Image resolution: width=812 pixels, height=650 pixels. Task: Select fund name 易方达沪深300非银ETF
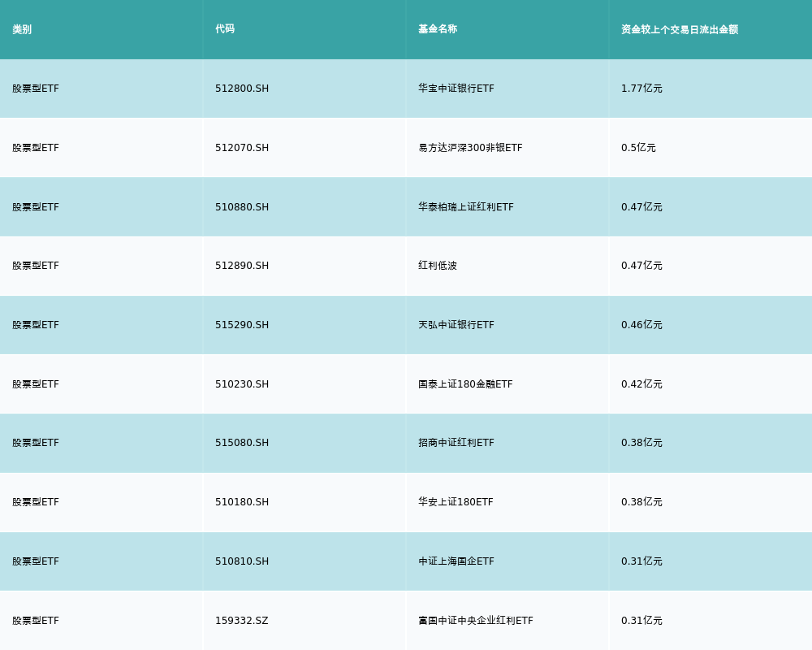point(470,148)
